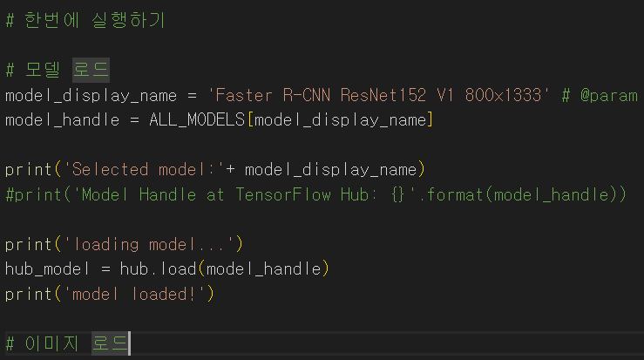644x360 pixels.
Task: Click the comment '# 한번에 실행하기'
Action: pos(85,20)
